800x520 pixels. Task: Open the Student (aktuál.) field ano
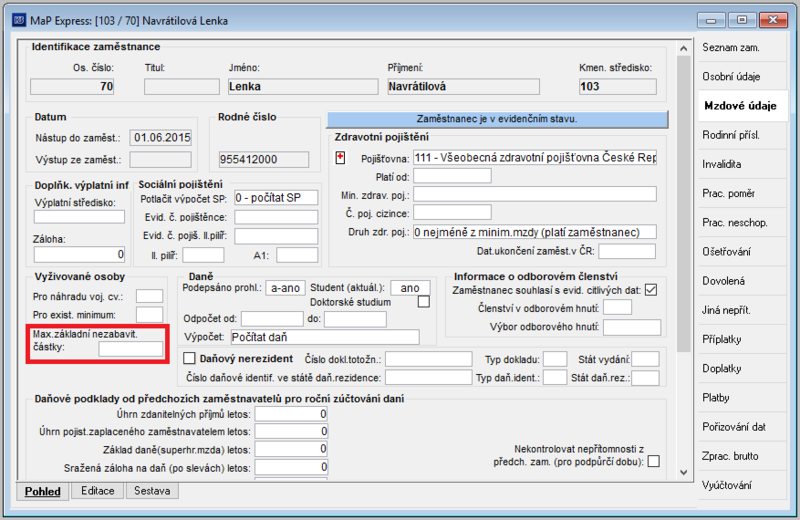point(410,288)
